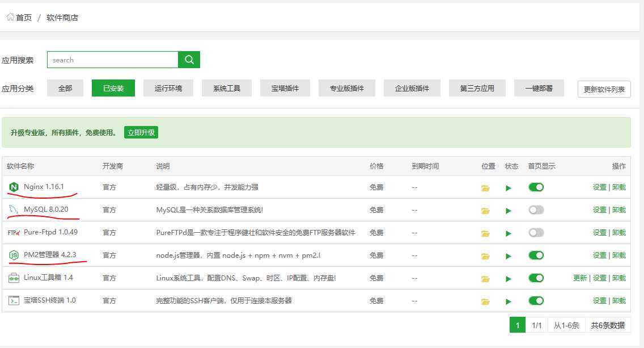The width and height of the screenshot is (644, 348).
Task: Click the green search magnifier button
Action: pos(189,60)
